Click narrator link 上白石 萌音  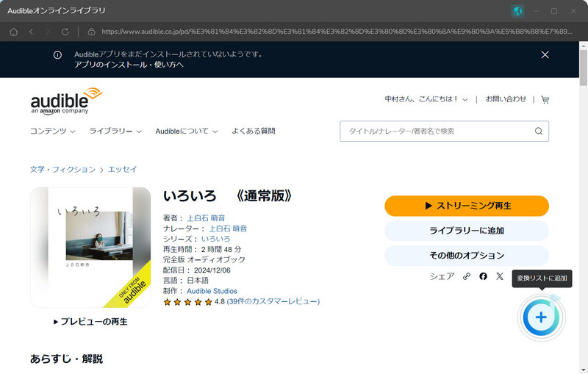(x=228, y=229)
